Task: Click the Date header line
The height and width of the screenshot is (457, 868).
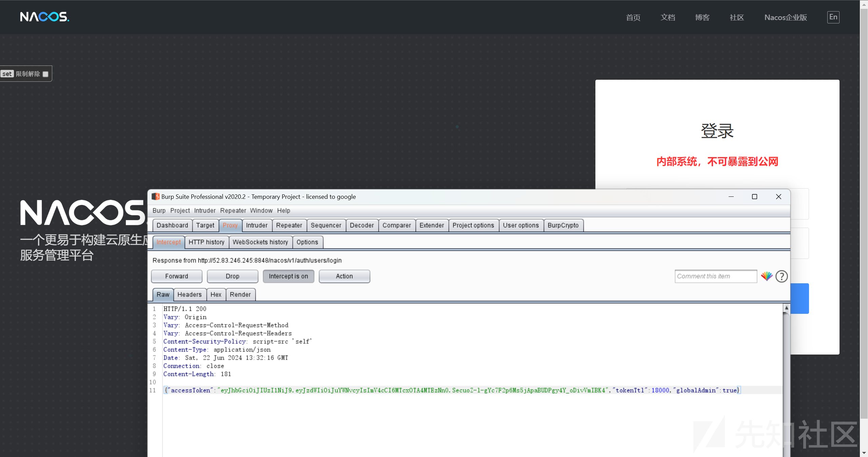Action: (226, 358)
